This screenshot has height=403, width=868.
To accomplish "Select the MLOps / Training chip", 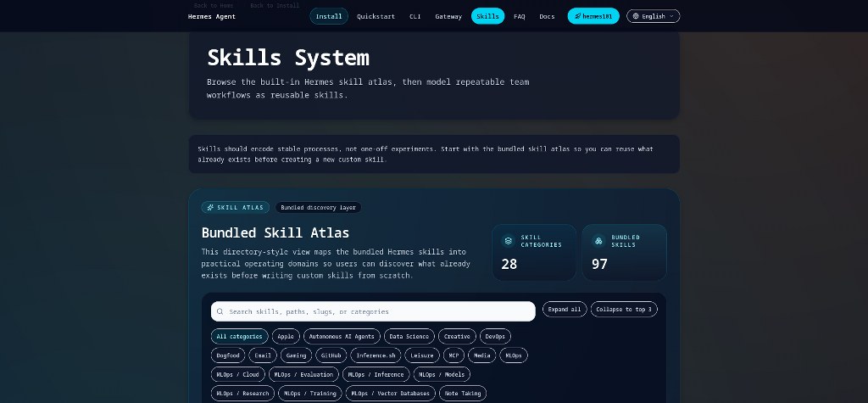I will tap(310, 393).
